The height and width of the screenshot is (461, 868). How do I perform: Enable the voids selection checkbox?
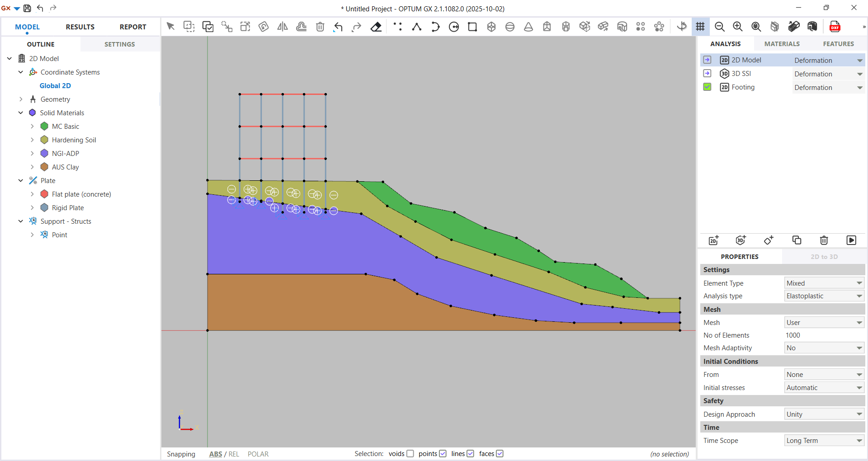[410, 454]
